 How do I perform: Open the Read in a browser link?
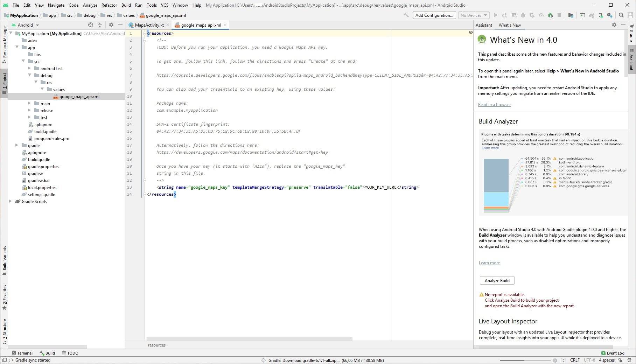point(494,105)
